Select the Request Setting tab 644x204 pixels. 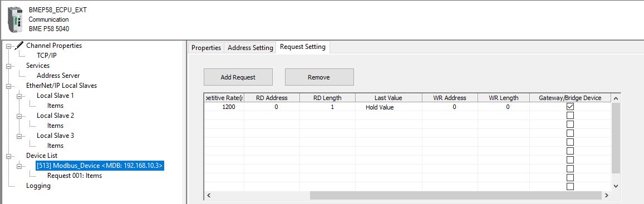[x=303, y=47]
